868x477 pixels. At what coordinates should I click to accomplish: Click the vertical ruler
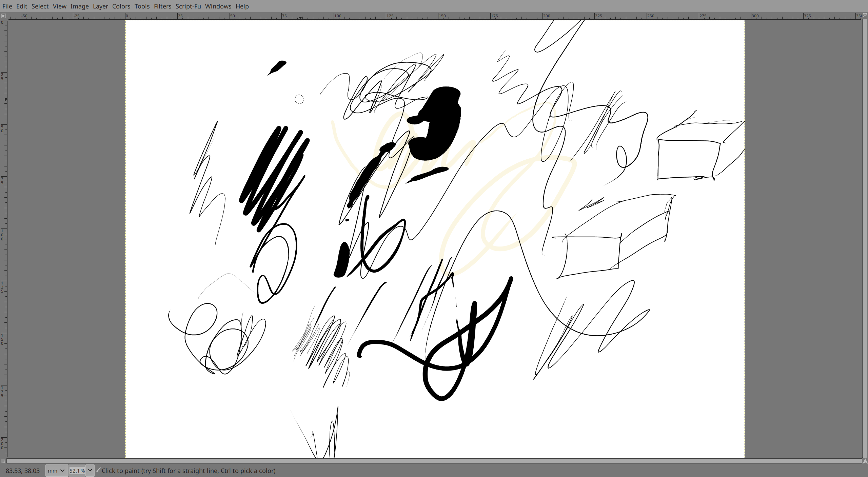point(3,238)
